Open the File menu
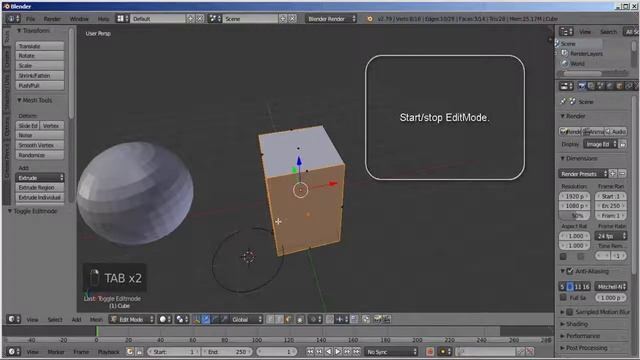The height and width of the screenshot is (360, 640). click(x=31, y=19)
